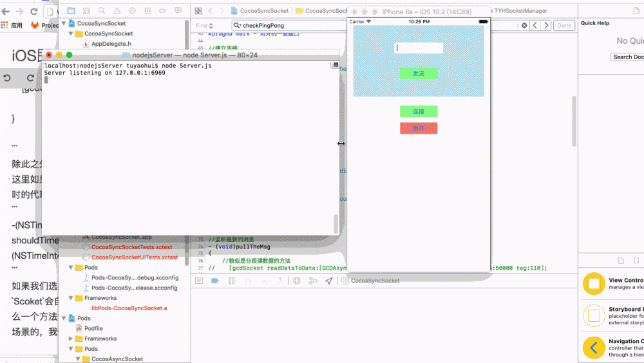Click the Terminal scroll lock icon at top right
The image size is (644, 363).
point(336,65)
